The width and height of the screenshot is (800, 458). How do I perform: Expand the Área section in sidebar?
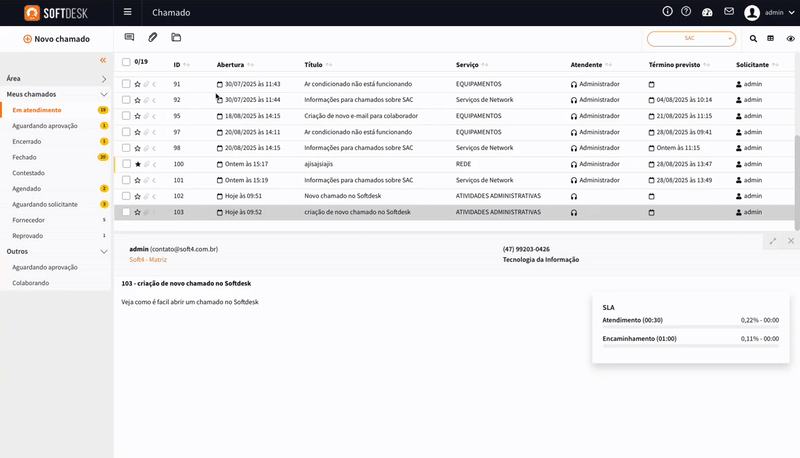pos(103,78)
